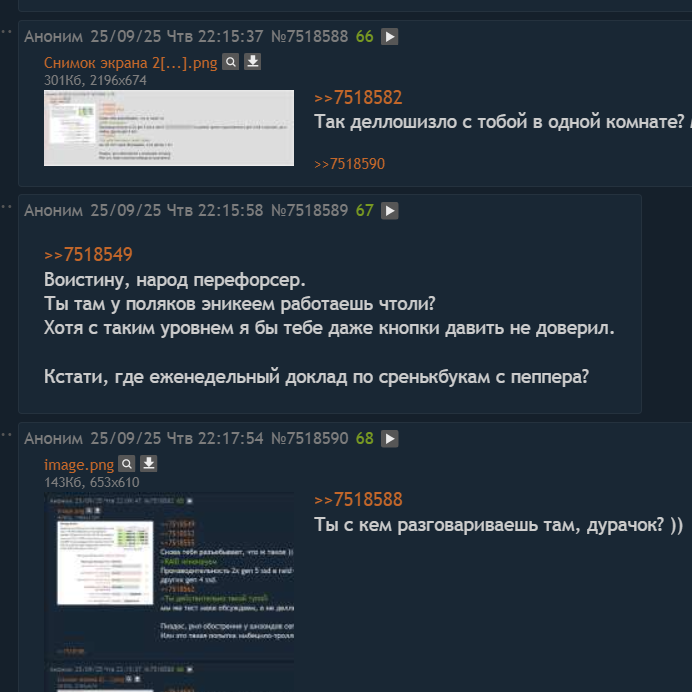Download Снимок экрана png file

pyautogui.click(x=252, y=62)
